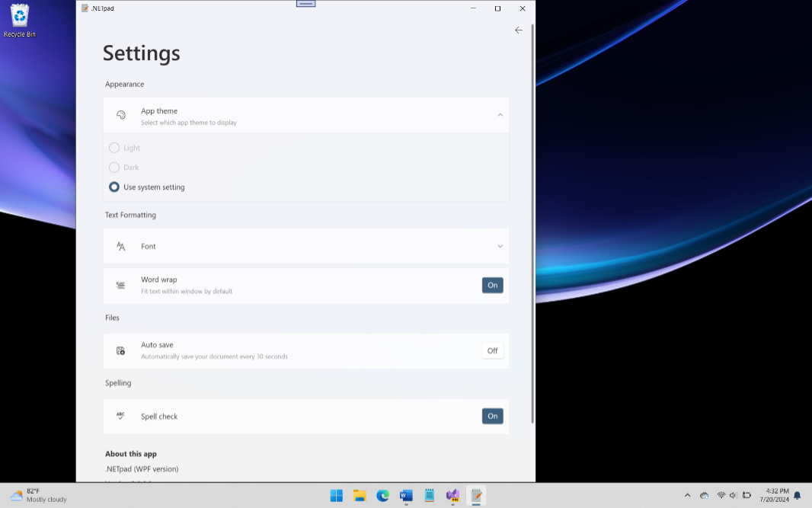Turn off Word wrap toggle
The height and width of the screenshot is (508, 812).
[x=493, y=286]
